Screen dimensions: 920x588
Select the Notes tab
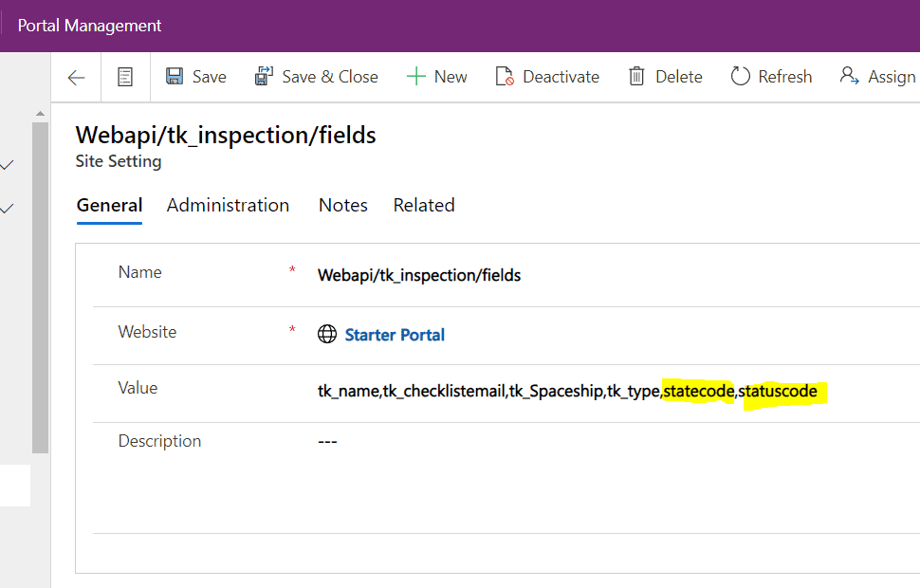[342, 206]
